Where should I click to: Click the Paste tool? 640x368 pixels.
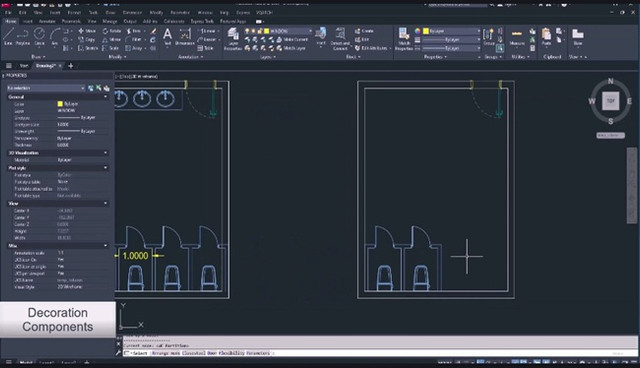[x=546, y=37]
